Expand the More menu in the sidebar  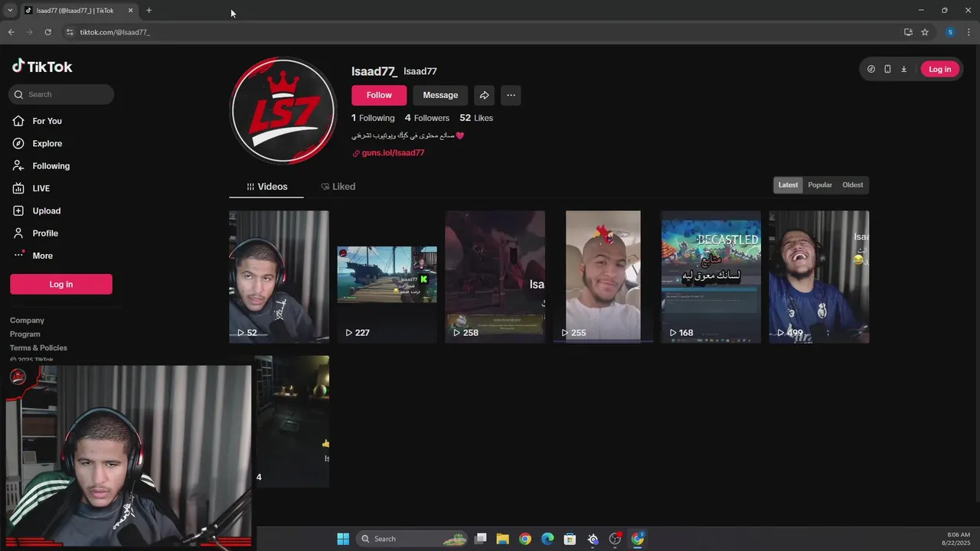(x=42, y=256)
